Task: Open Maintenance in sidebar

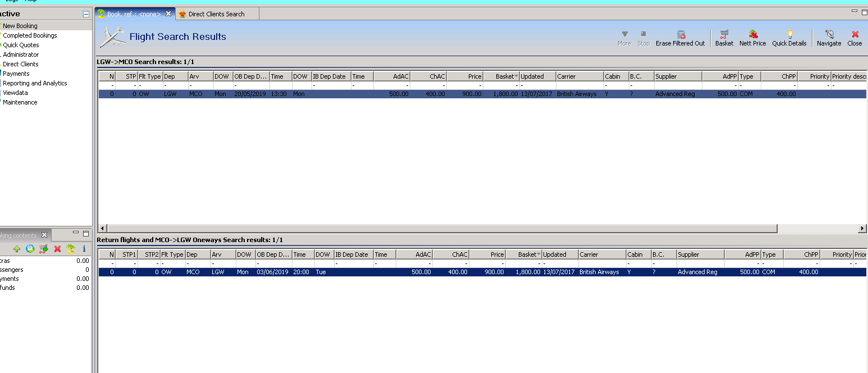Action: tap(20, 102)
